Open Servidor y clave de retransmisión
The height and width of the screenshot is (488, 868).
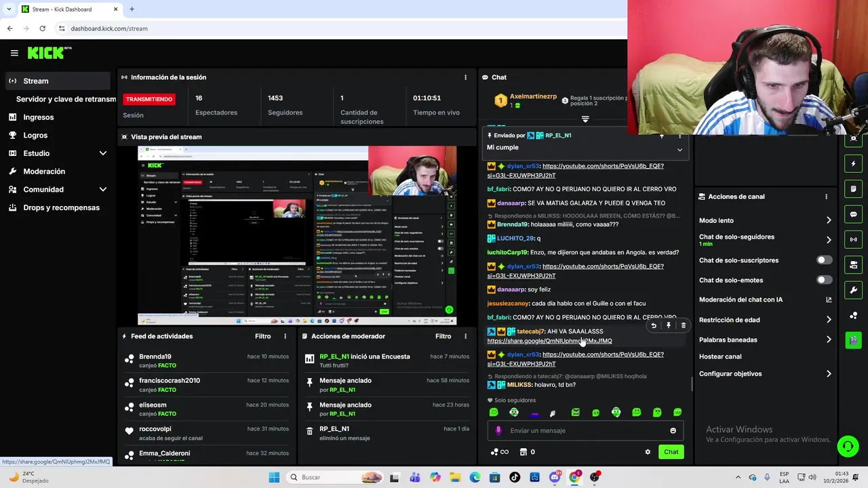(x=65, y=99)
